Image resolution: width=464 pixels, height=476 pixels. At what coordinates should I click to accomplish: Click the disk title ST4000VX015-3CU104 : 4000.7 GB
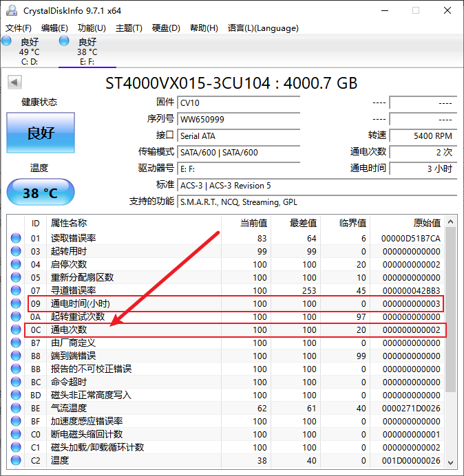(231, 83)
